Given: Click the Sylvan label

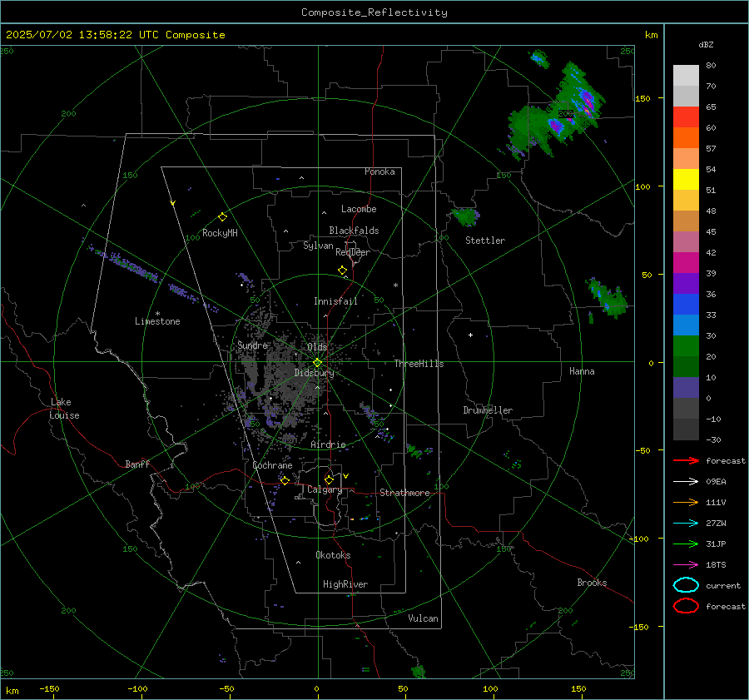Looking at the screenshot, I should (x=318, y=246).
